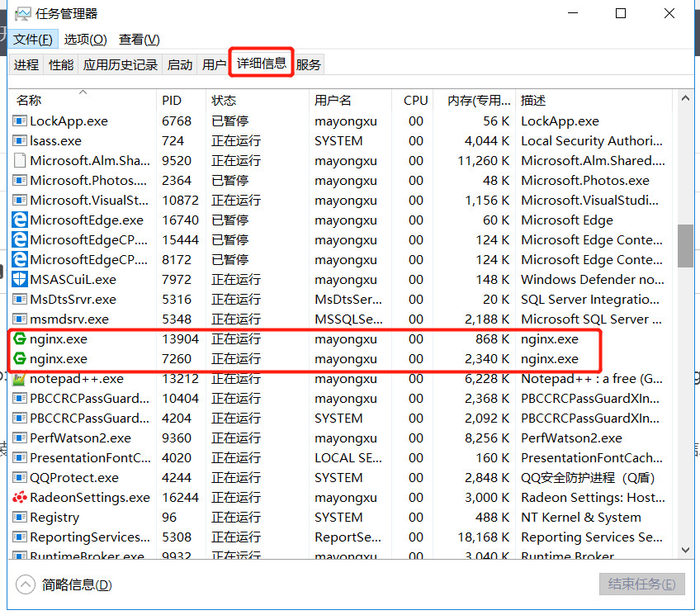Click the Microsoft.Photos process icon
The height and width of the screenshot is (615, 700).
(19, 180)
